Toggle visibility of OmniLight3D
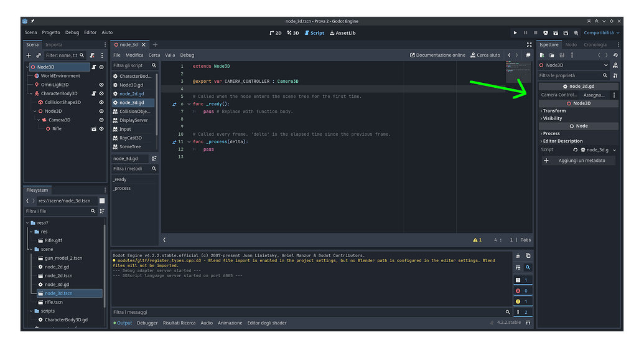Screen dimensions: 644x355 [x=101, y=85]
